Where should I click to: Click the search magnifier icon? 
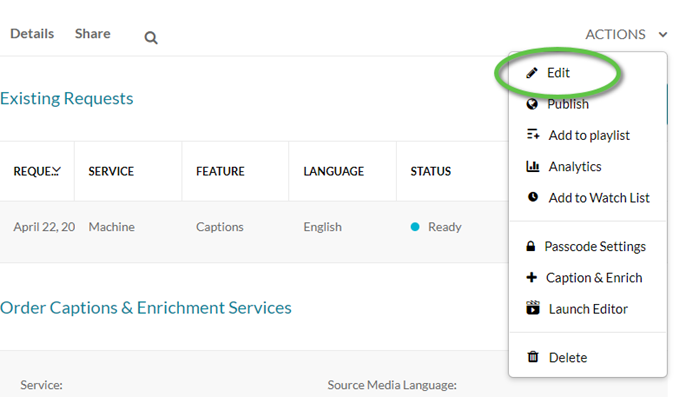(151, 38)
